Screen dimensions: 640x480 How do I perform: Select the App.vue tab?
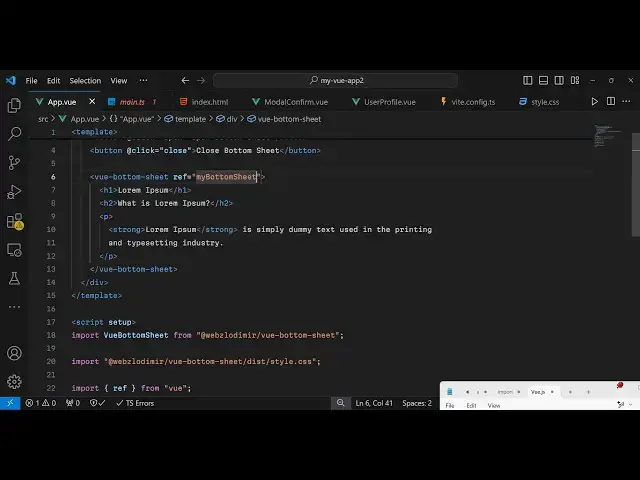click(x=62, y=102)
